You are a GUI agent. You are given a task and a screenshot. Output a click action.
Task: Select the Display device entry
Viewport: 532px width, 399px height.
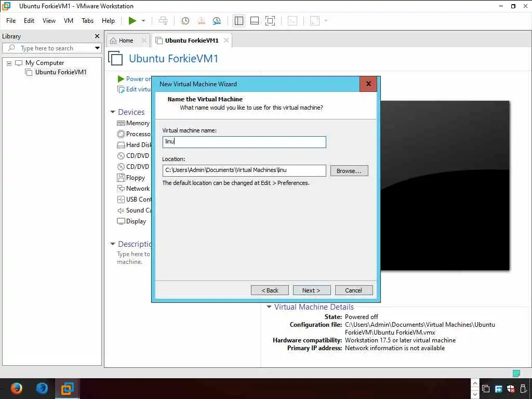tap(131, 221)
